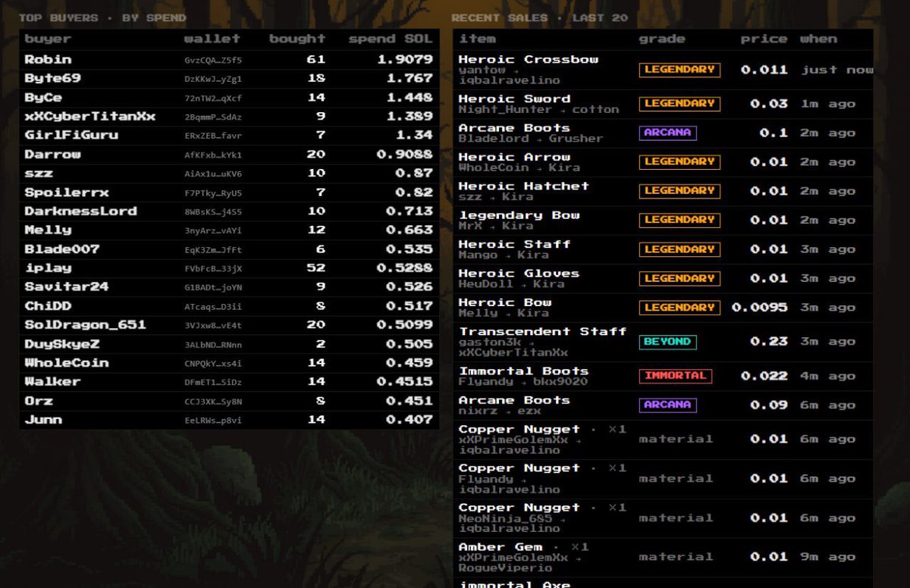Click Robin's wallet GvzCQA…Z5f5
The height and width of the screenshot is (588, 910).
(x=213, y=60)
